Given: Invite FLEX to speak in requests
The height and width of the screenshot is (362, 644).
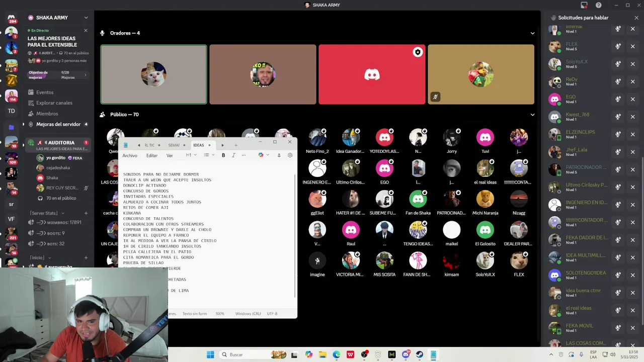Looking at the screenshot, I should click(618, 46).
